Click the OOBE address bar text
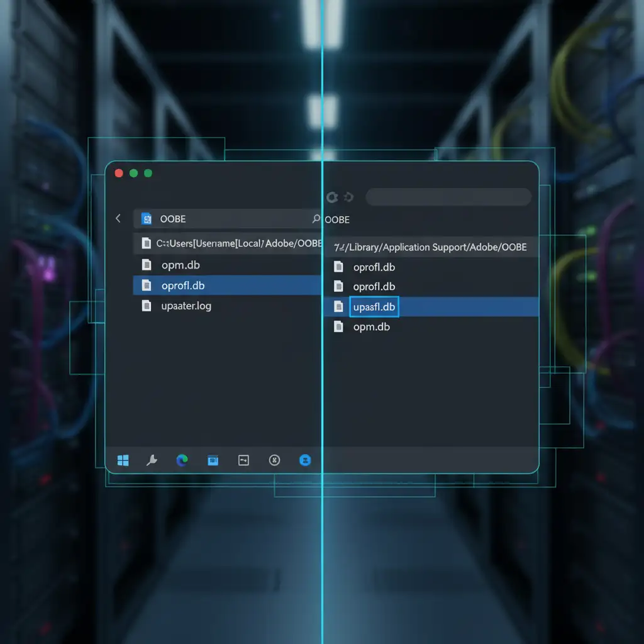Image resolution: width=644 pixels, height=644 pixels. (x=173, y=219)
